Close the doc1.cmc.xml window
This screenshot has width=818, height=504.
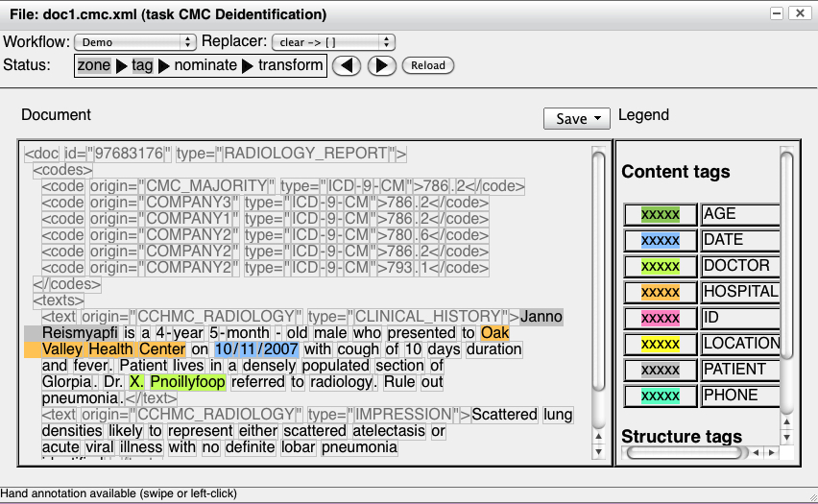(799, 13)
